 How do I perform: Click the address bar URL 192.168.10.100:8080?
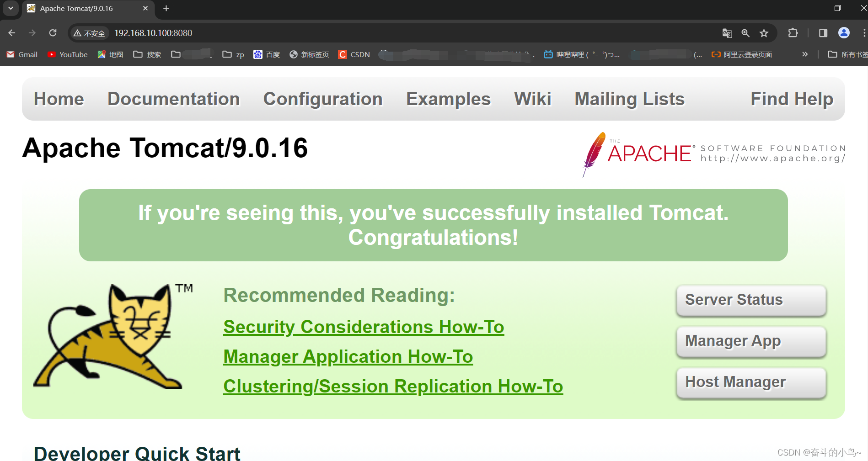153,33
